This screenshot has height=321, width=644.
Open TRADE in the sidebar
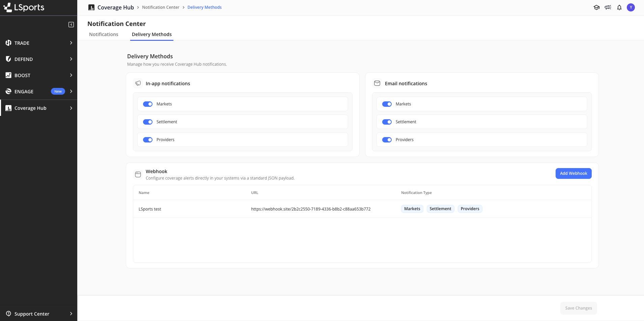[39, 43]
